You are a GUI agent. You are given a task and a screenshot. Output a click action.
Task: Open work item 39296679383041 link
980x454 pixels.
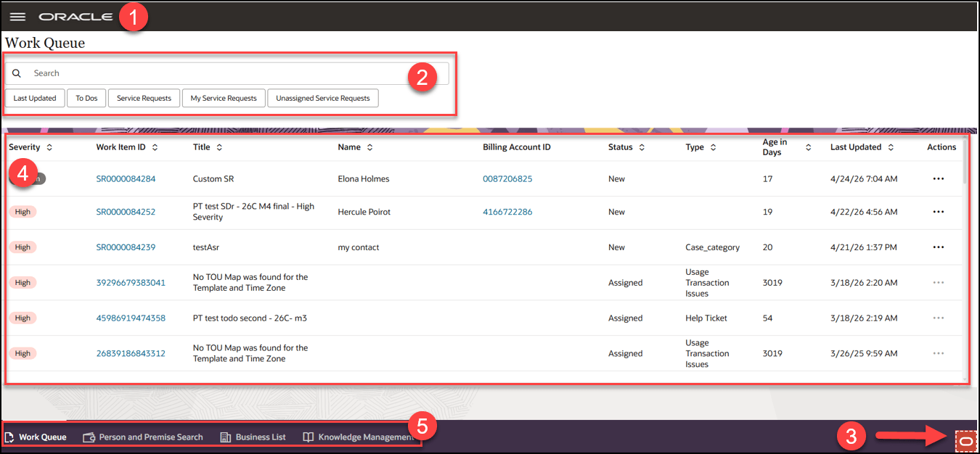tap(131, 282)
